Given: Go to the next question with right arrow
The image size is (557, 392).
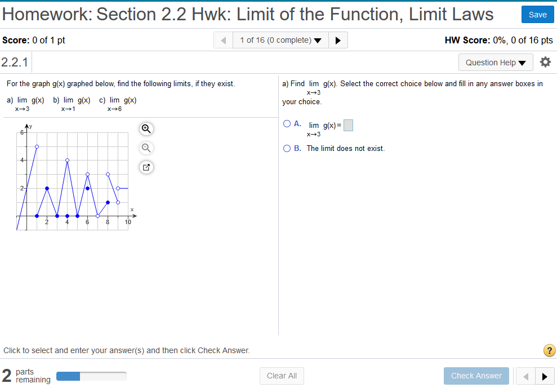Looking at the screenshot, I should tap(338, 39).
